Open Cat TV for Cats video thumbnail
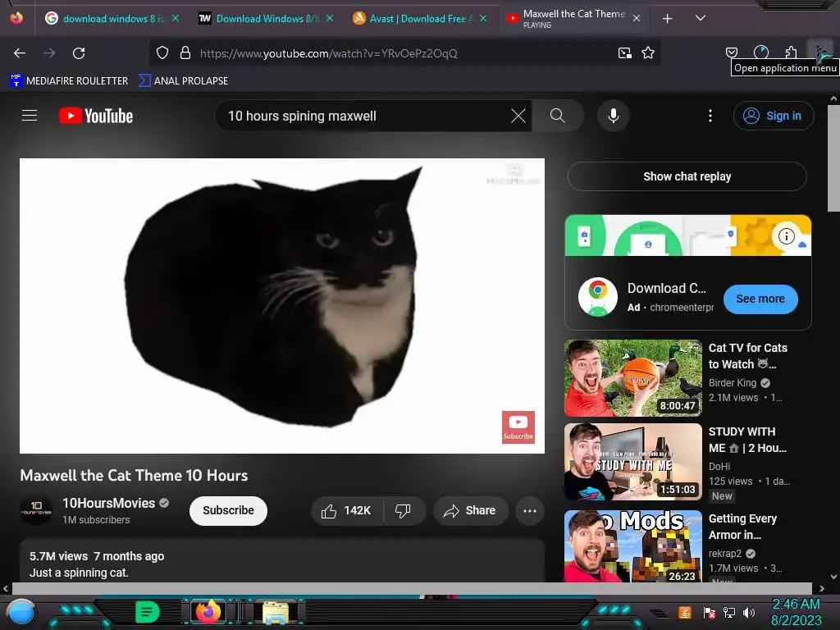This screenshot has width=840, height=630. 632,378
